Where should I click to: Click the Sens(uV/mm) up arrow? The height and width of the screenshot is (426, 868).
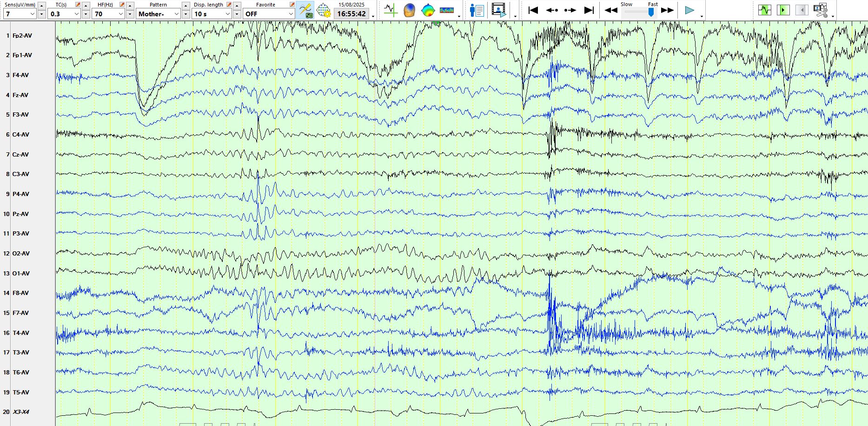[41, 6]
